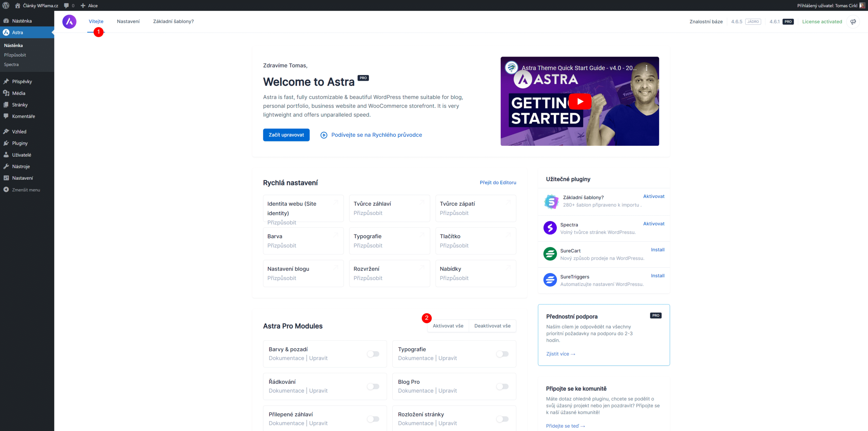Click the Komentáře bubble icon
868x431 pixels.
coord(6,116)
